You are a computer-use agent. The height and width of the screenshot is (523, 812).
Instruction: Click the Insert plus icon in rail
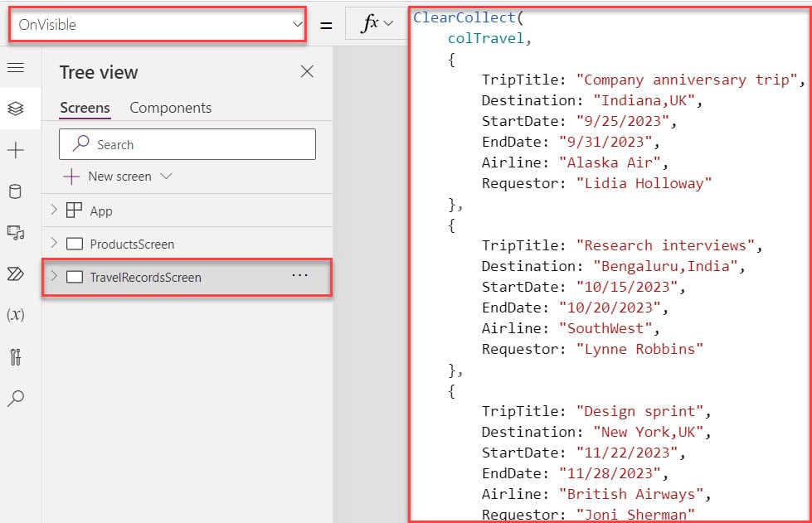pyautogui.click(x=16, y=150)
